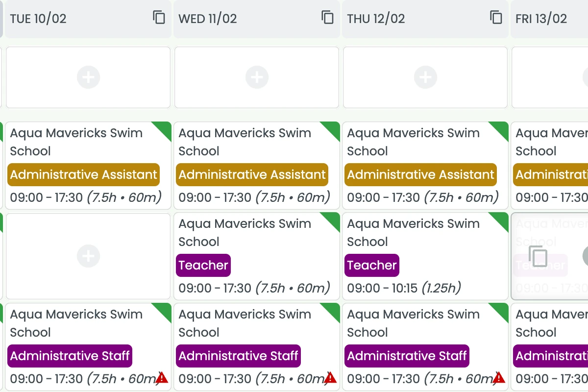This screenshot has width=588, height=392.
Task: Click the TUE 10/02 column header
Action: coord(88,19)
